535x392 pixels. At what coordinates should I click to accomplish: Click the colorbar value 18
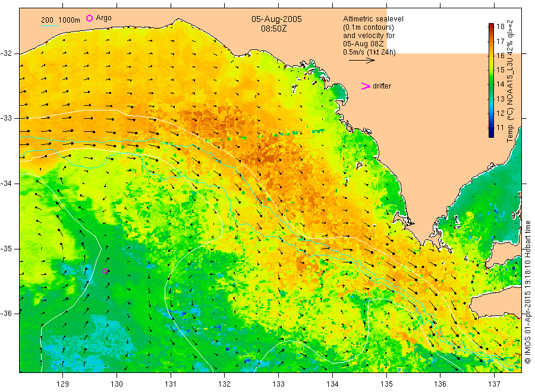click(x=500, y=27)
